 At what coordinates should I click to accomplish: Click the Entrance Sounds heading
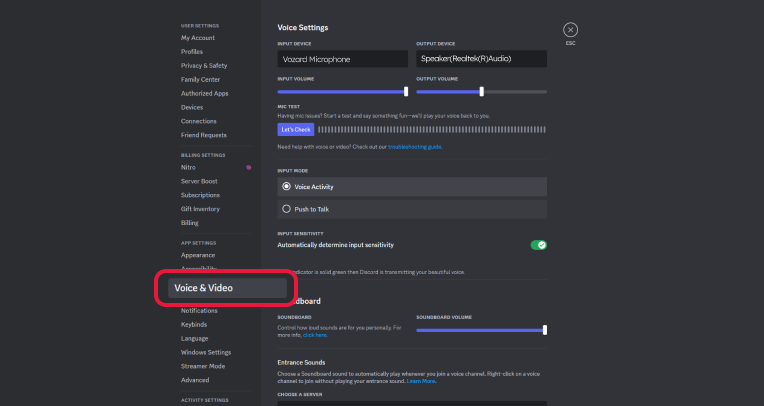click(x=301, y=363)
